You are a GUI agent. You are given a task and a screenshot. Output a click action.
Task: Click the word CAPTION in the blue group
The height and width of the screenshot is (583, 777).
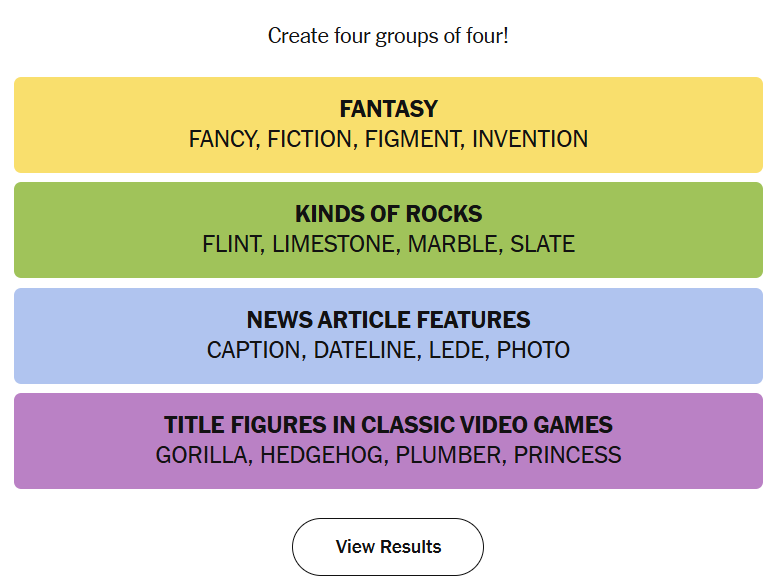(x=253, y=351)
